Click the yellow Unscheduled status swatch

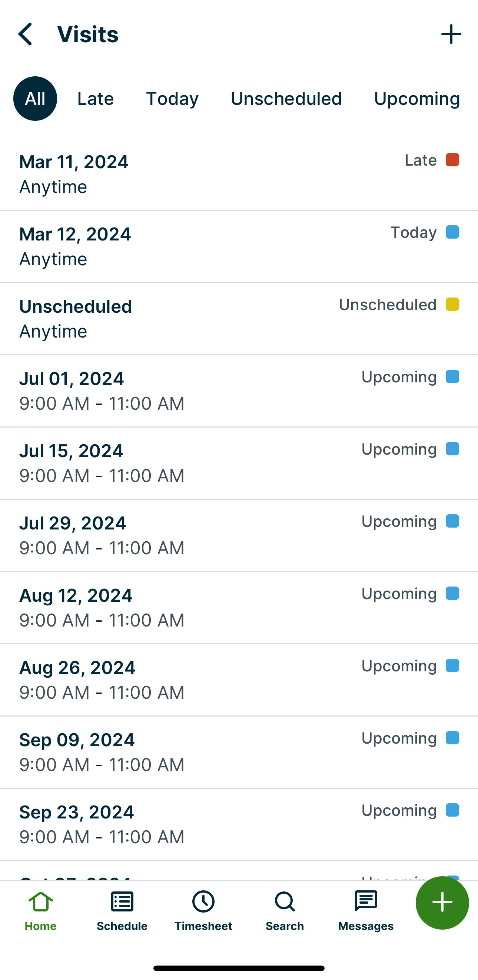(452, 304)
